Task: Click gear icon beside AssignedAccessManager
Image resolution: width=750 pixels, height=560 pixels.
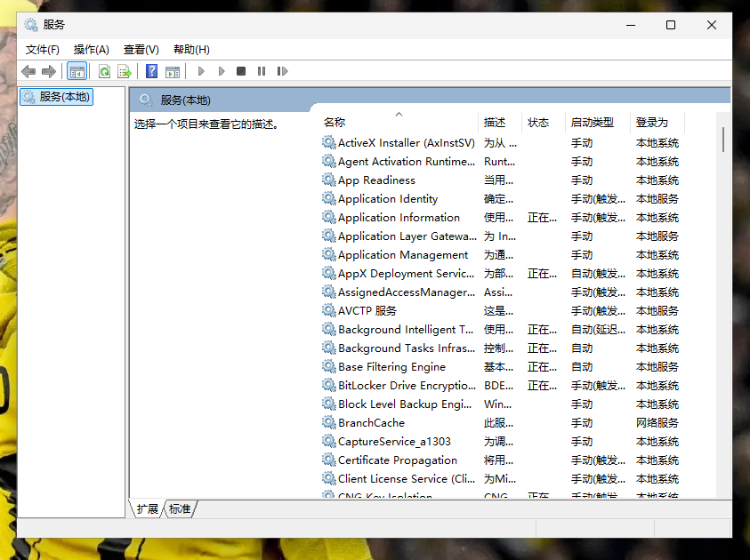Action: [328, 292]
